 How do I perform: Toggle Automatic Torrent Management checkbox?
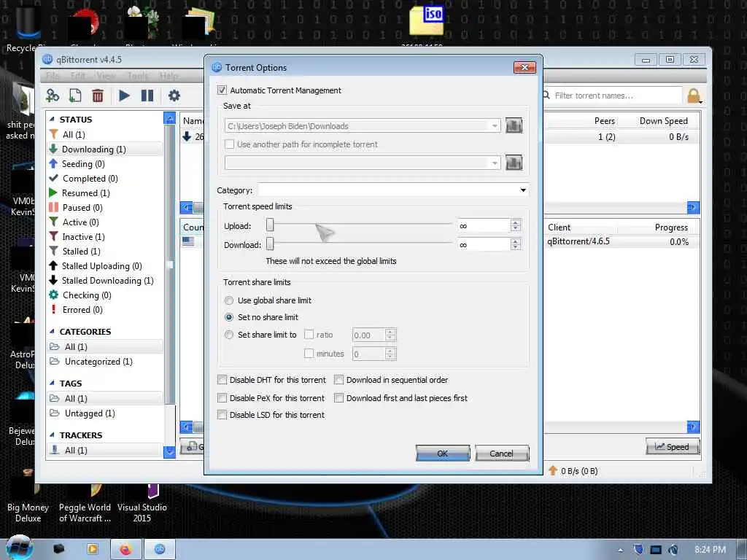222,90
